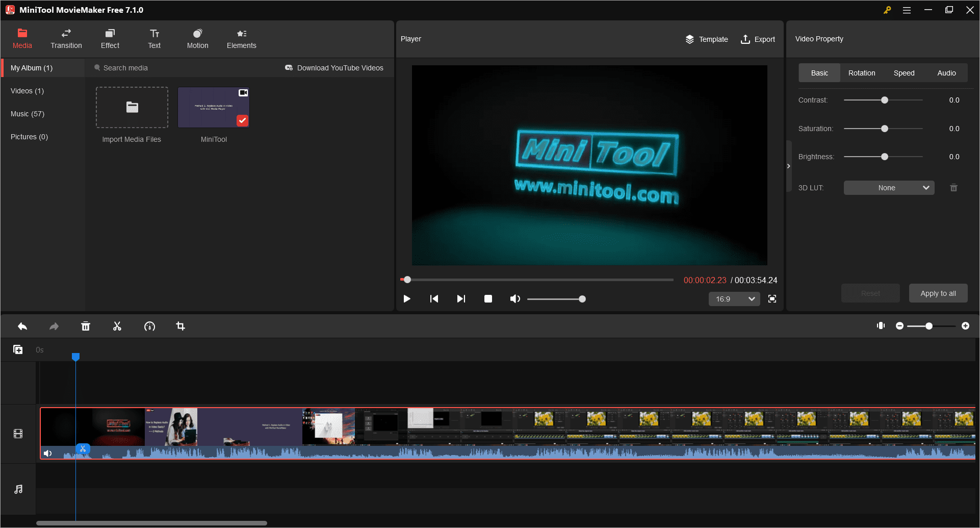This screenshot has height=528, width=980.
Task: Select Pictures (0) category
Action: point(29,137)
